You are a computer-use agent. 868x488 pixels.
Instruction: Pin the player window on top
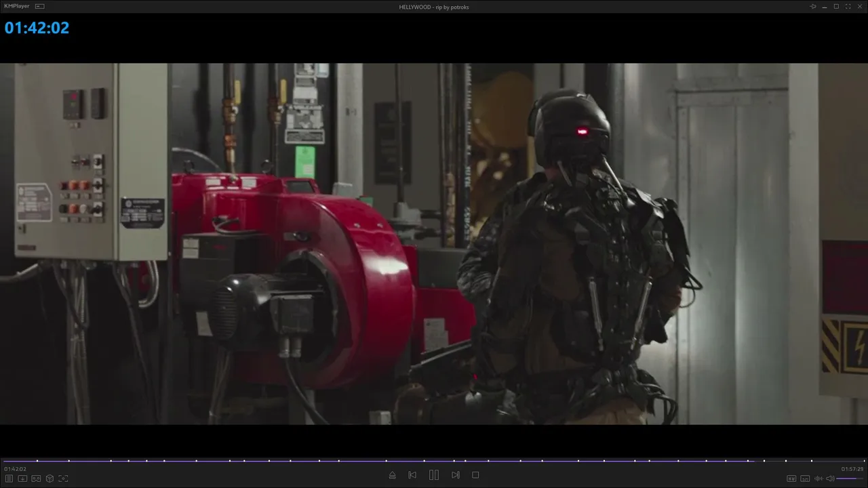click(813, 7)
